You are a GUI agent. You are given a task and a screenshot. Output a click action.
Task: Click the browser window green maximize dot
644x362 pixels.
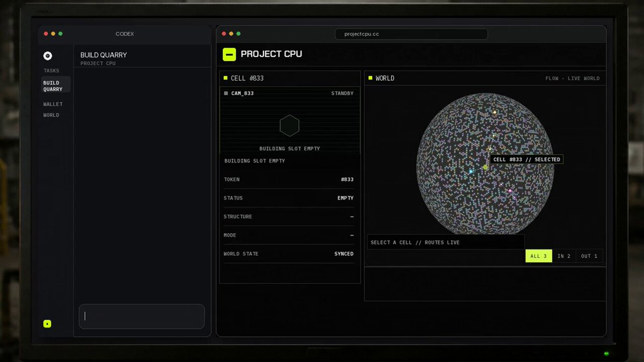(238, 34)
